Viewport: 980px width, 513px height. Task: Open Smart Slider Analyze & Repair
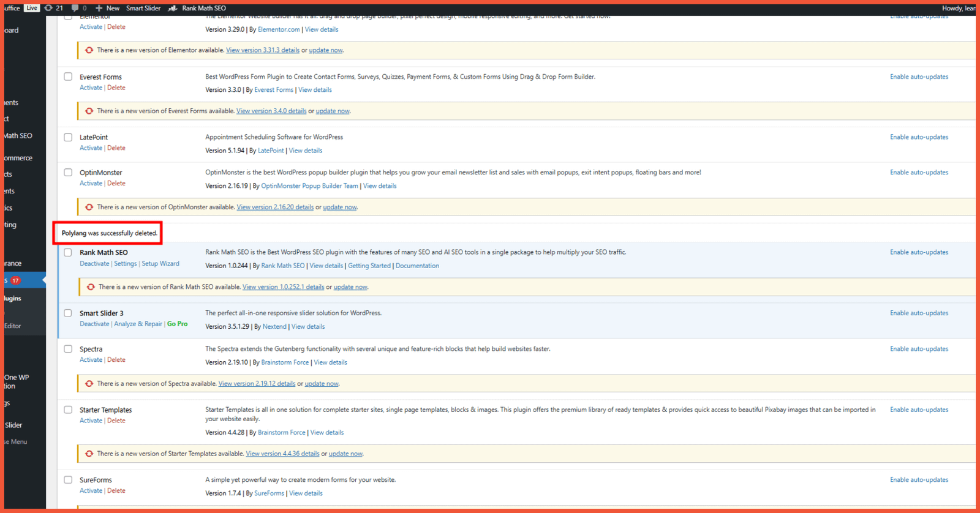[x=138, y=324]
